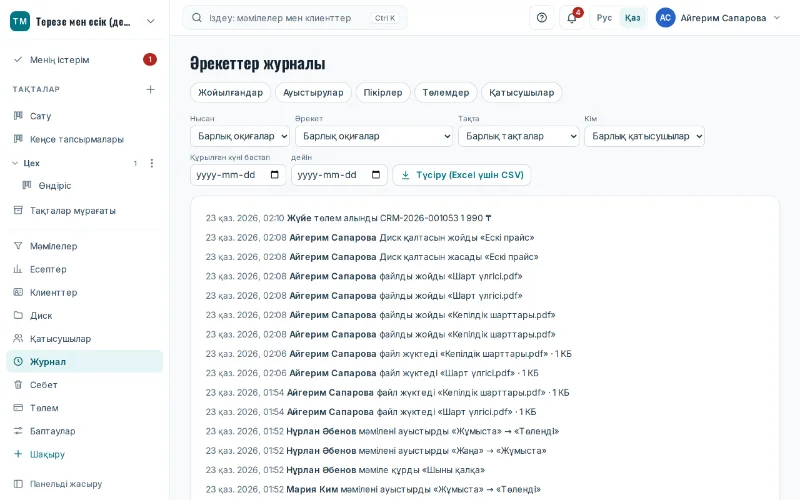
Task: Click the Өндіріс board icon
Action: pos(27,185)
